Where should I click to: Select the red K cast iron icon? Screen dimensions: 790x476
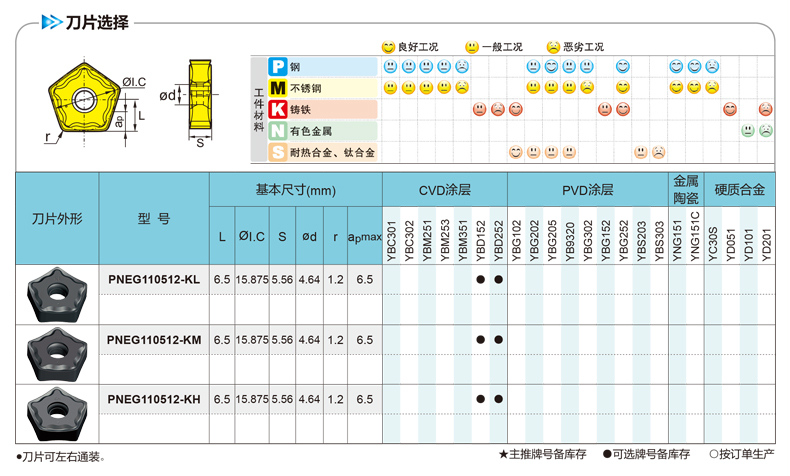coord(278,109)
